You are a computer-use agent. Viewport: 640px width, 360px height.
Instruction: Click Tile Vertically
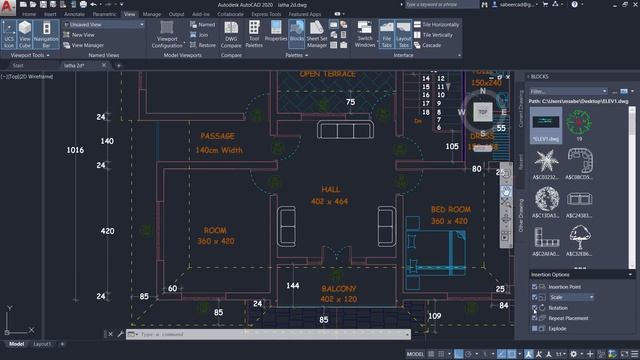coord(433,35)
